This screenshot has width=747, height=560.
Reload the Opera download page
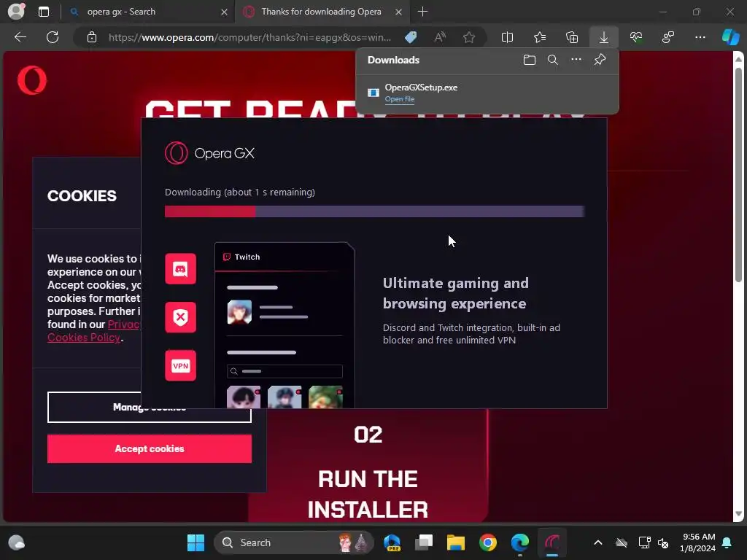click(53, 37)
